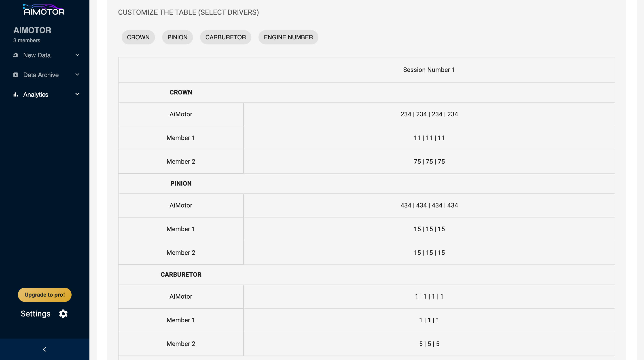Toggle the CARBURETOR filter chip
644x360 pixels.
point(225,38)
